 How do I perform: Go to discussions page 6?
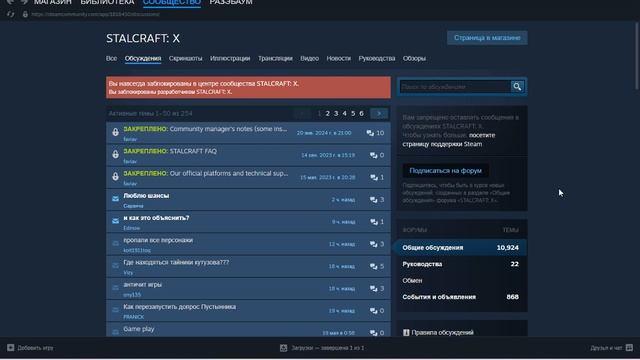tap(361, 113)
